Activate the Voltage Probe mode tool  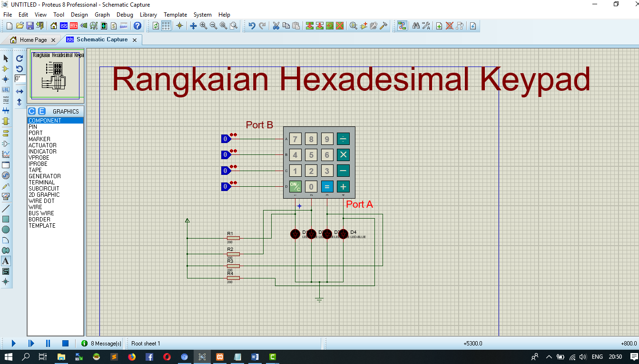6,186
